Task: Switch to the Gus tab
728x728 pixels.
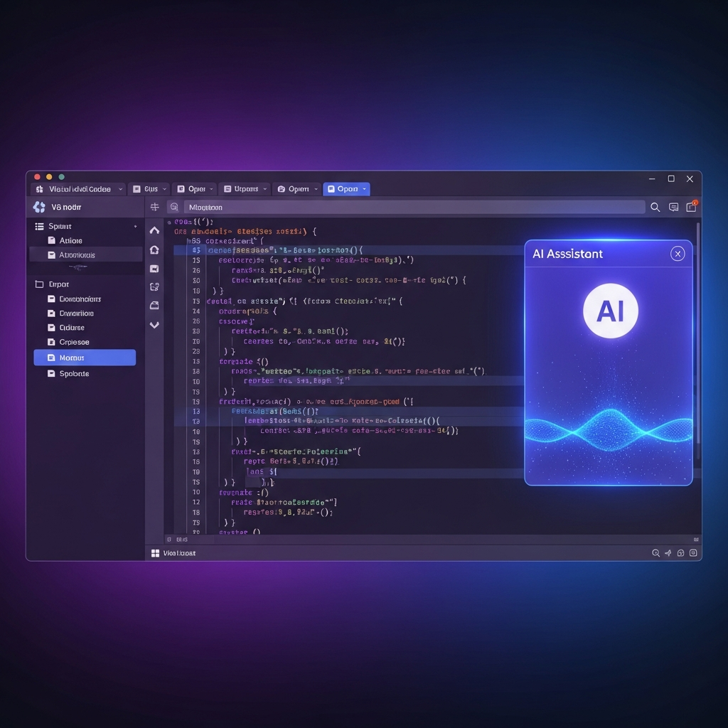Action: tap(149, 189)
